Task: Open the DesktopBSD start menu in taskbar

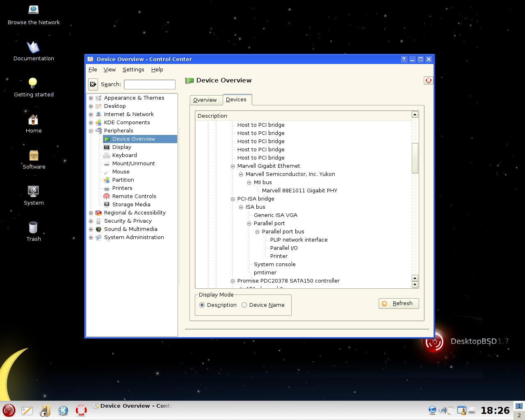Action: 9,410
